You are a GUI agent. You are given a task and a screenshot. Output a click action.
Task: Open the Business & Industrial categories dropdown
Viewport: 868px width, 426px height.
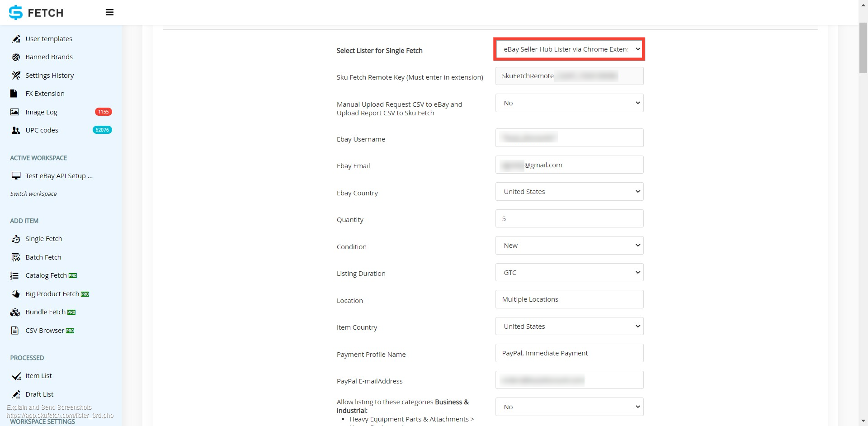coord(569,407)
